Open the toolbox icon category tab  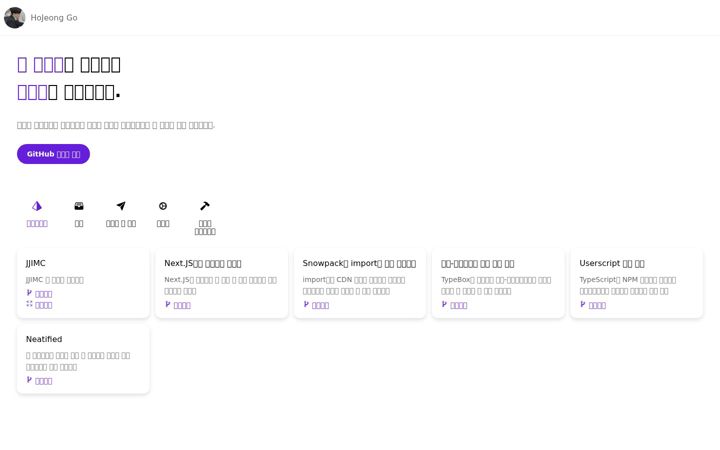point(79,214)
